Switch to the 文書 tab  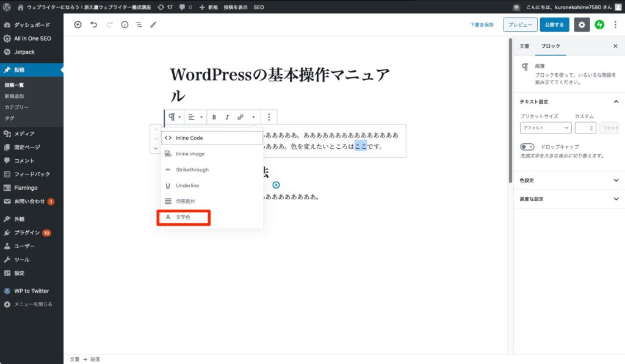coord(524,46)
